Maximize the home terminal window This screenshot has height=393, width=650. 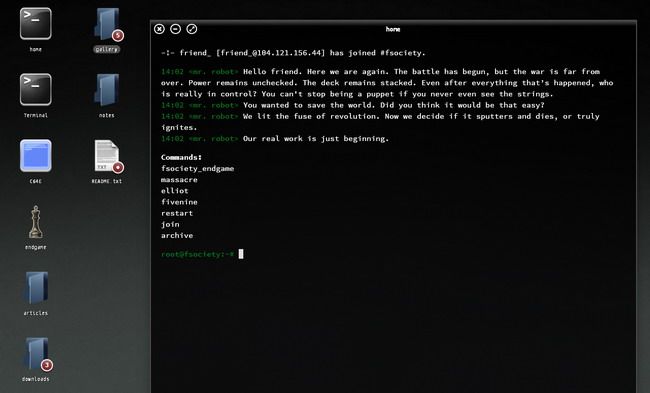tap(192, 29)
